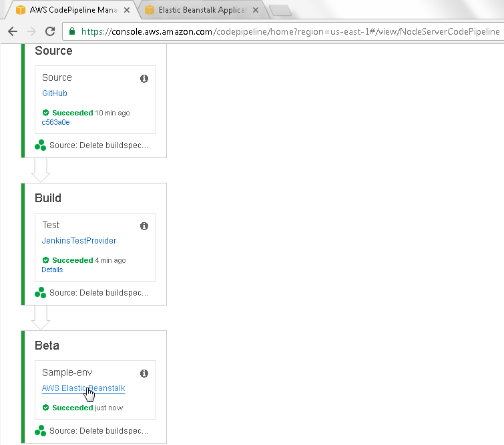The width and height of the screenshot is (504, 445).
Task: Open the GitHub provider link
Action: (55, 93)
